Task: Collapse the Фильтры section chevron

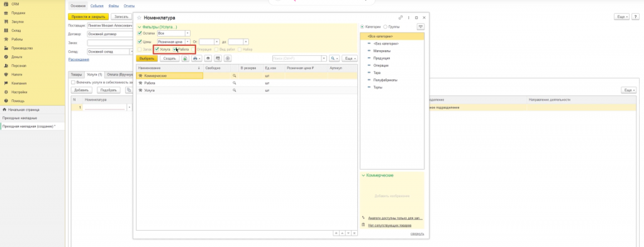Action: tap(139, 26)
